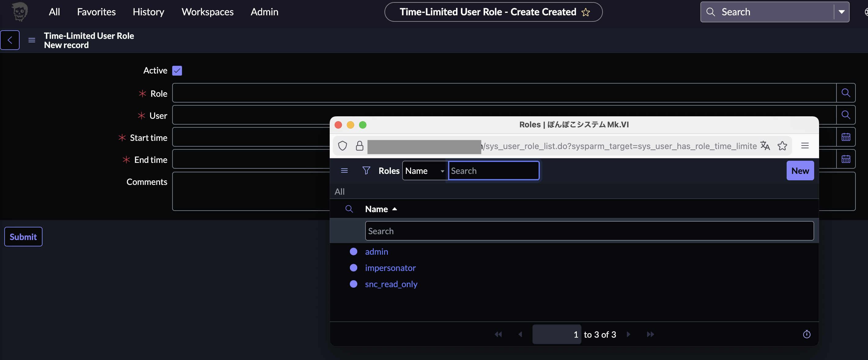This screenshot has width=868, height=360.
Task: Open the Favorites menu
Action: [96, 12]
